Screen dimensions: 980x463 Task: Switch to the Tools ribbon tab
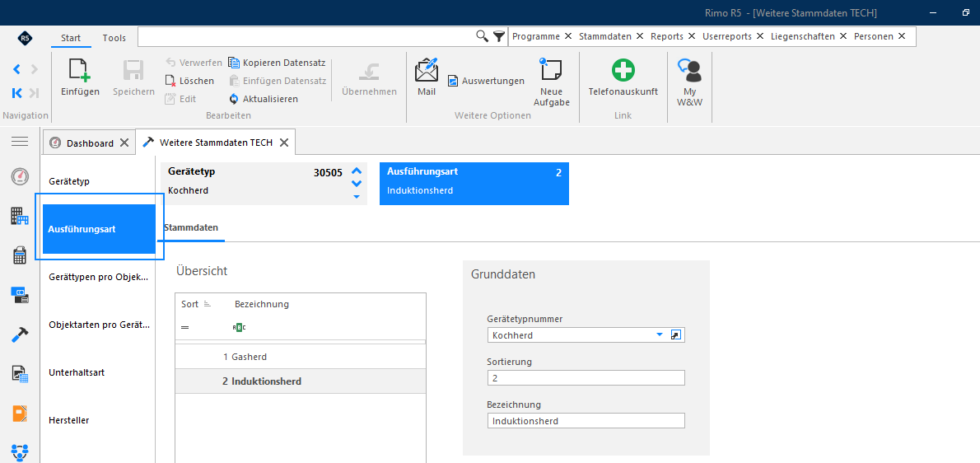(x=114, y=38)
